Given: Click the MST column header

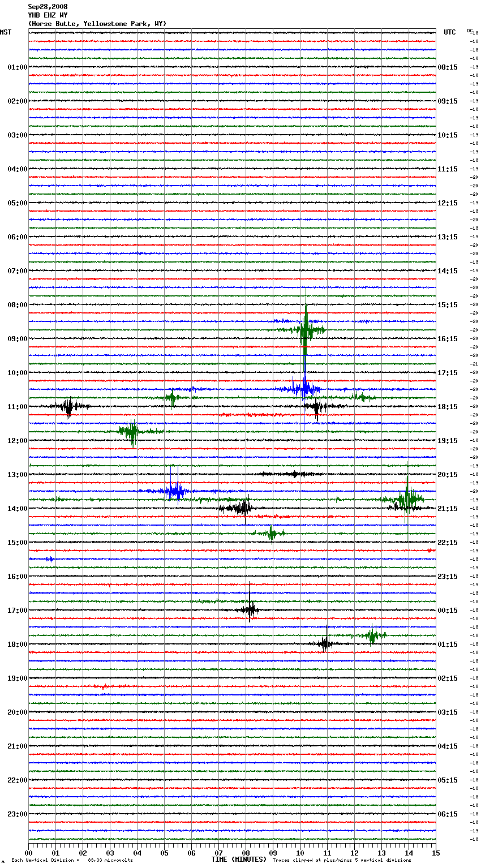Looking at the screenshot, I should point(6,32).
